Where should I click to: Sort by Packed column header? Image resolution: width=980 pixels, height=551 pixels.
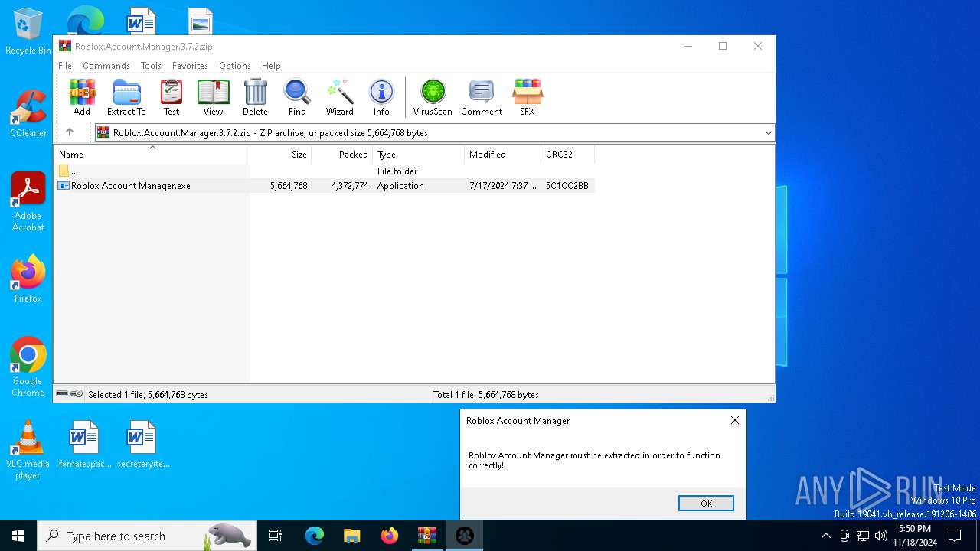pos(341,155)
